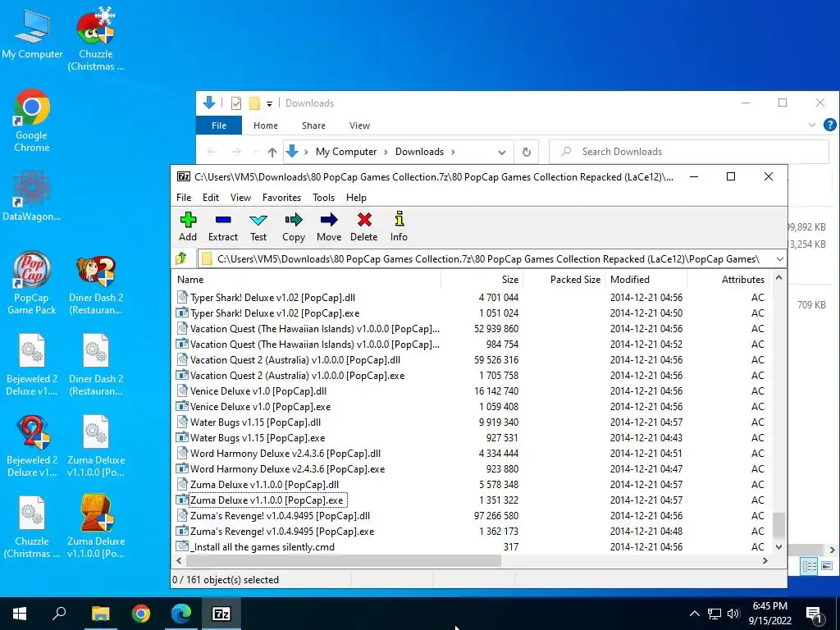Click the Search Downloads field

[689, 152]
